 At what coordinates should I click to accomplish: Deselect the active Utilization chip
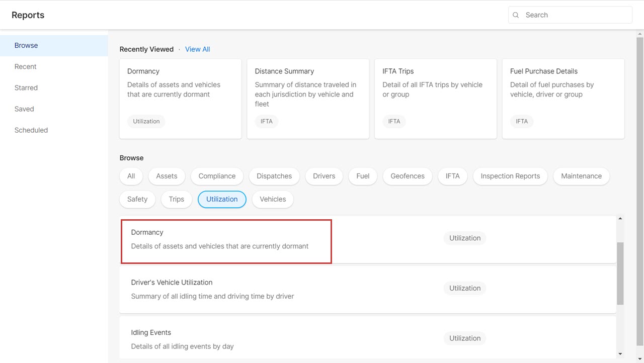pos(222,199)
